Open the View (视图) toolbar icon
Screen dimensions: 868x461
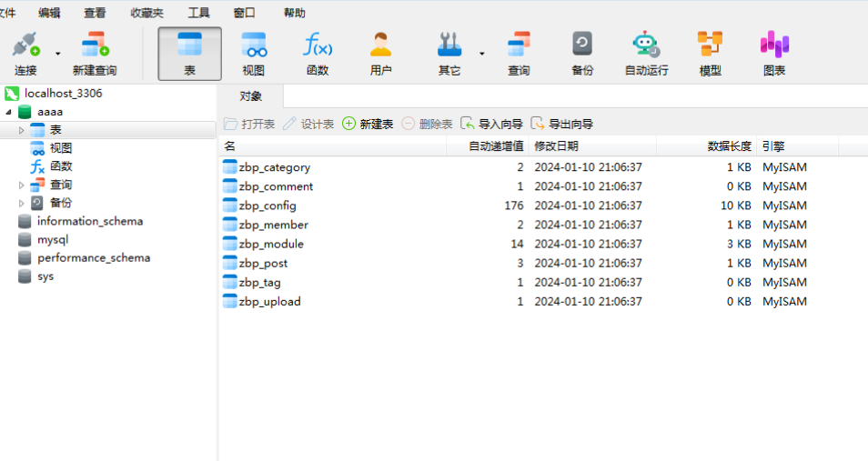(254, 54)
